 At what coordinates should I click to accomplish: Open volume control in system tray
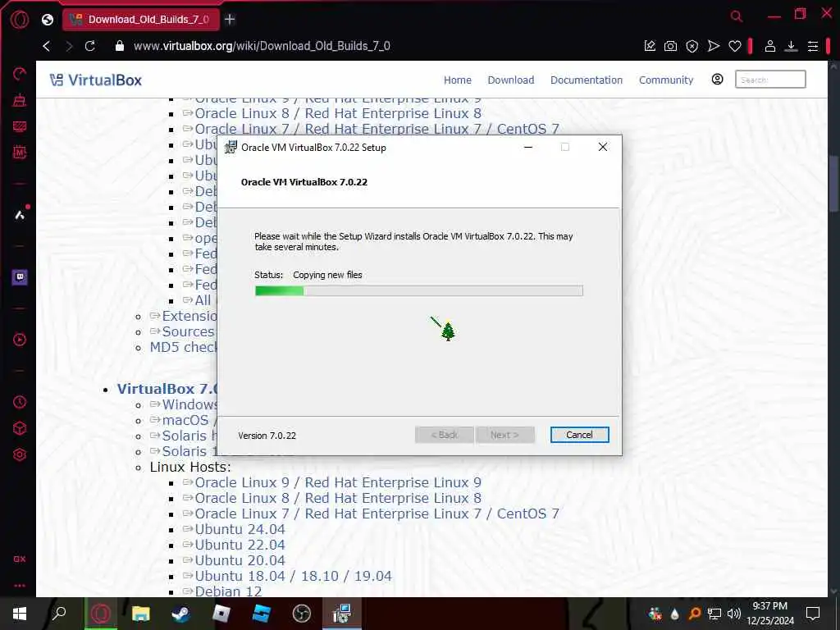[x=733, y=614]
